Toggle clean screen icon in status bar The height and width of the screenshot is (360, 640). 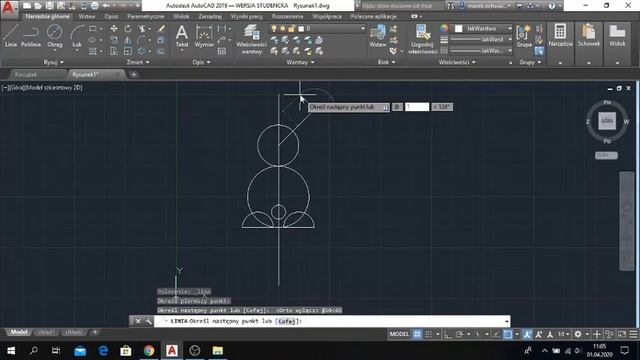[622, 334]
